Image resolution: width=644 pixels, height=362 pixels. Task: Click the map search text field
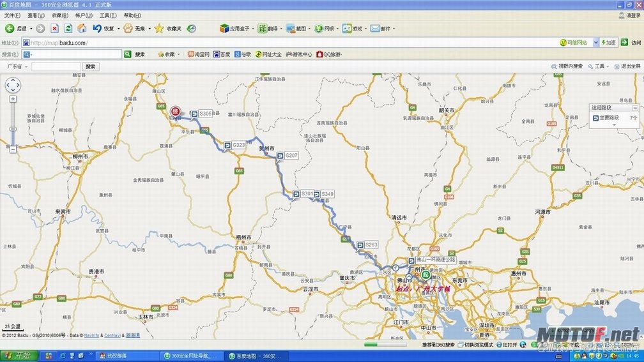pos(56,66)
